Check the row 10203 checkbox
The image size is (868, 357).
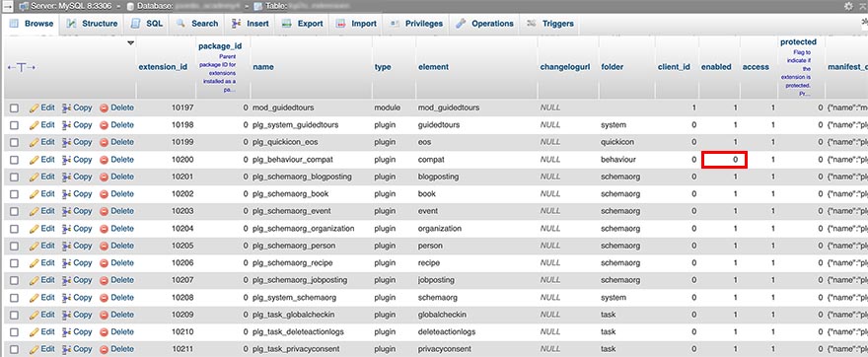[15, 211]
